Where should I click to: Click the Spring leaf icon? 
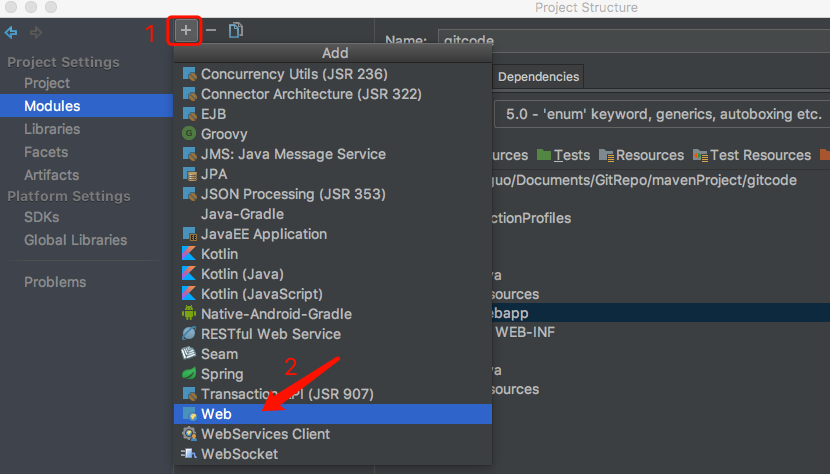pyautogui.click(x=189, y=373)
